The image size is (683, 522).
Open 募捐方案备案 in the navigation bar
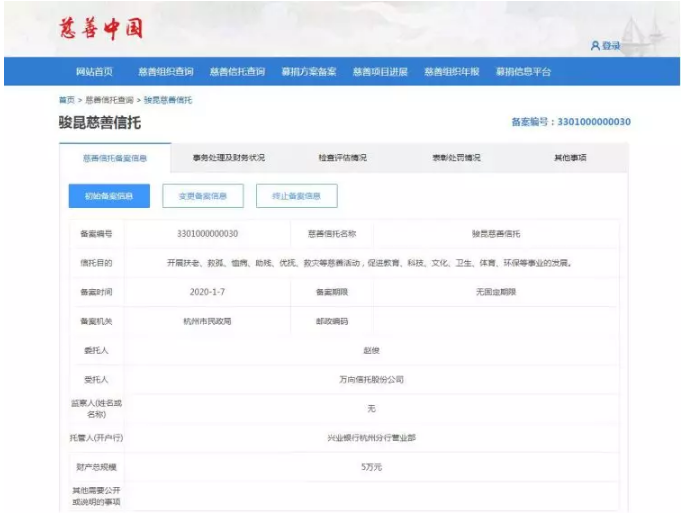(x=308, y=72)
